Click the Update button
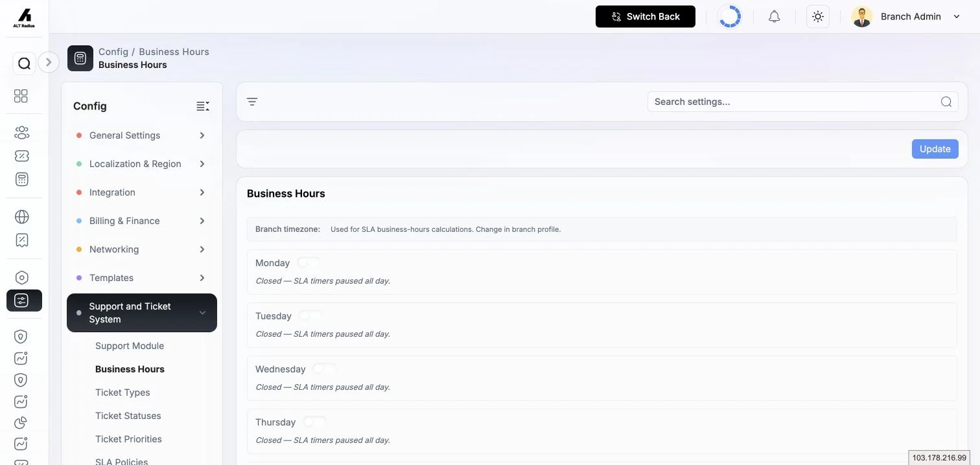 click(x=935, y=149)
